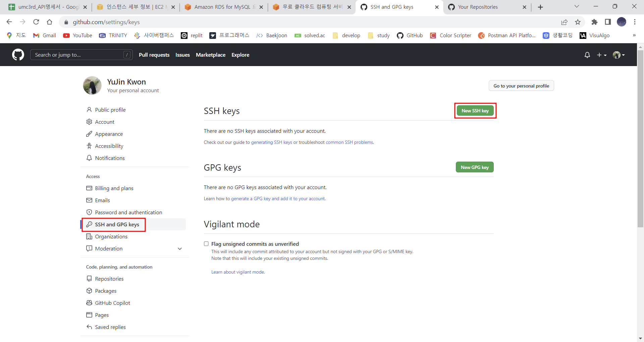Viewport: 644px width, 342px height.
Task: Open a new browser tab
Action: coord(540,7)
